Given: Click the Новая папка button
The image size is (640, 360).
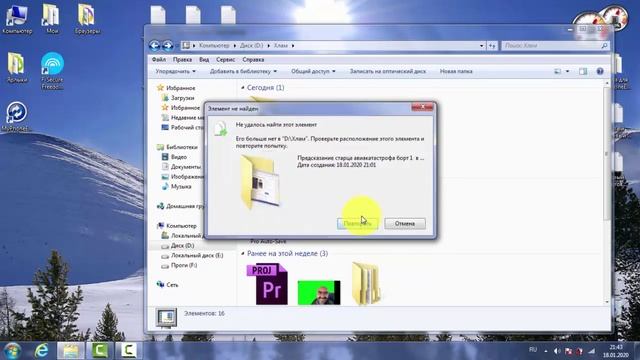Looking at the screenshot, I should pos(456,71).
